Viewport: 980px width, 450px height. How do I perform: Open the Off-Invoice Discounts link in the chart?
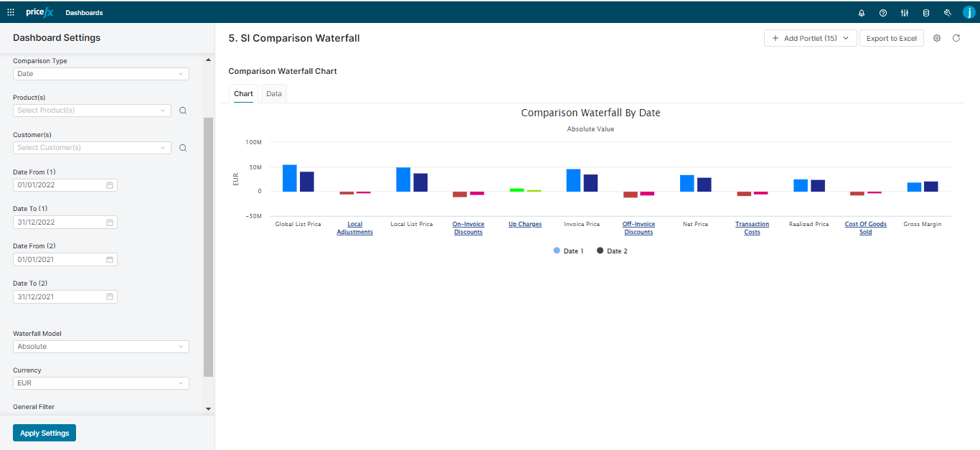pyautogui.click(x=639, y=228)
